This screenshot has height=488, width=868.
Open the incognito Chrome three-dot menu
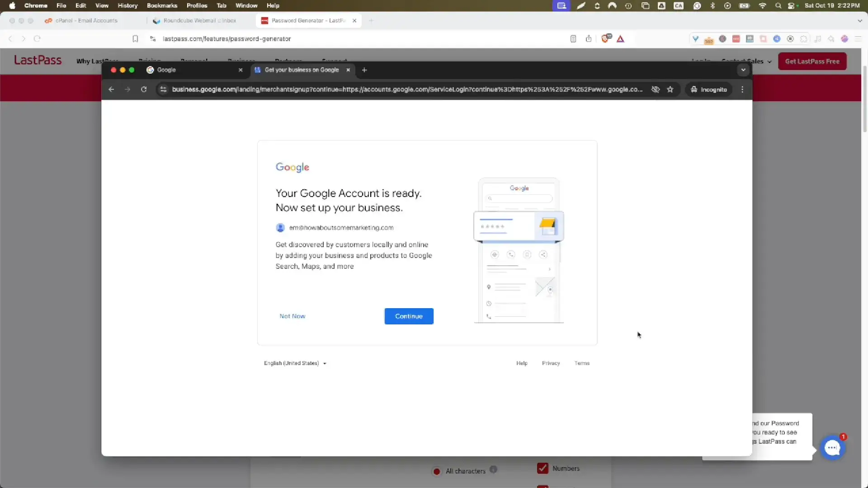pos(742,89)
